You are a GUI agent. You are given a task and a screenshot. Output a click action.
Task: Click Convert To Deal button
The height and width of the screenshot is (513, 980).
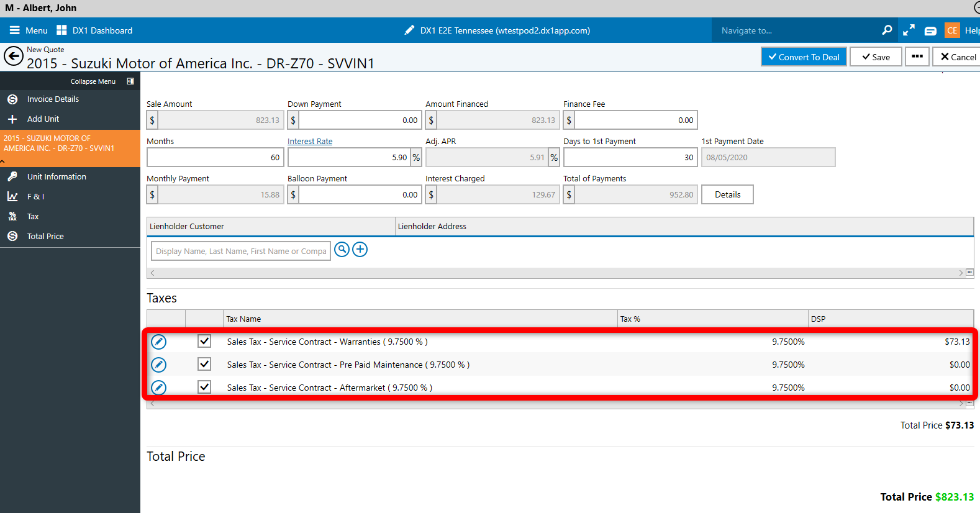804,57
